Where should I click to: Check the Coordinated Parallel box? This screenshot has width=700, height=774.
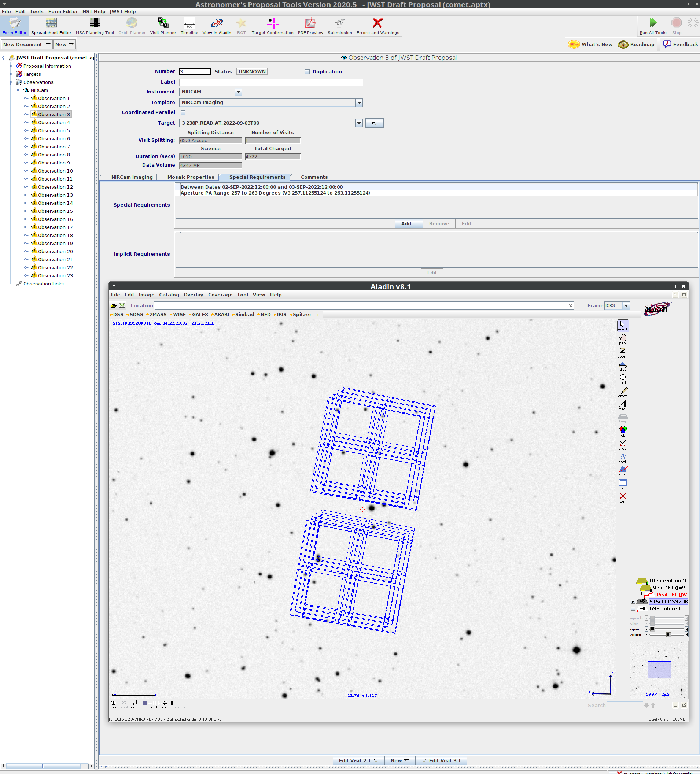click(183, 112)
